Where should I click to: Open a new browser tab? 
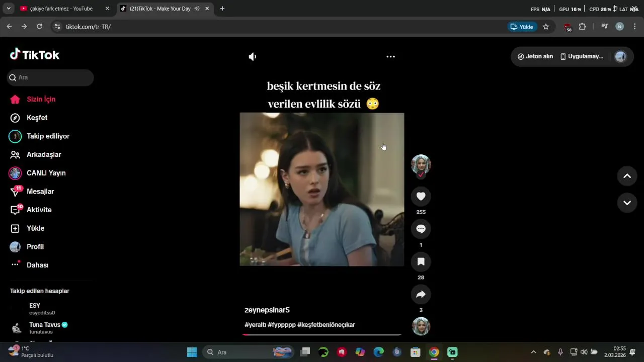[x=222, y=9]
